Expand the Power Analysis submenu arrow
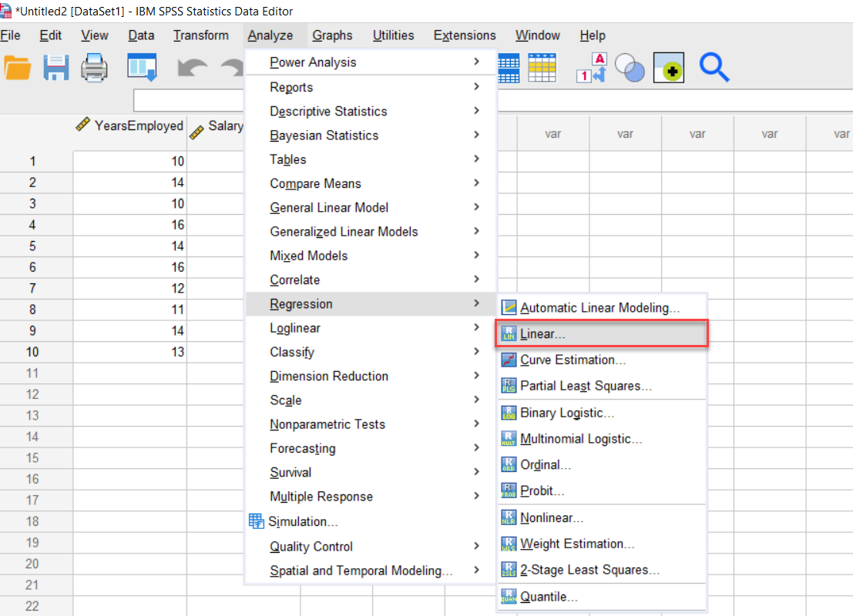This screenshot has width=853, height=616. 476,62
